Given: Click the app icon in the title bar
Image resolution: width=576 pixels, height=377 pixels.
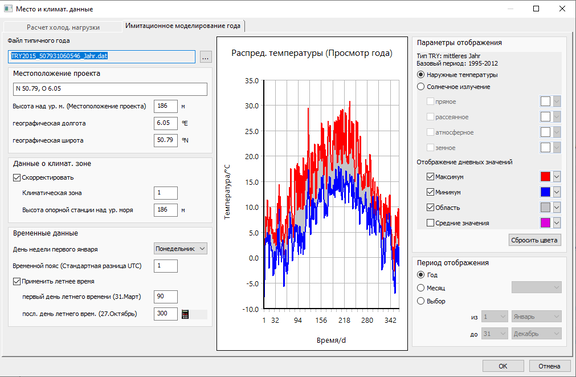Looking at the screenshot, I should point(8,8).
